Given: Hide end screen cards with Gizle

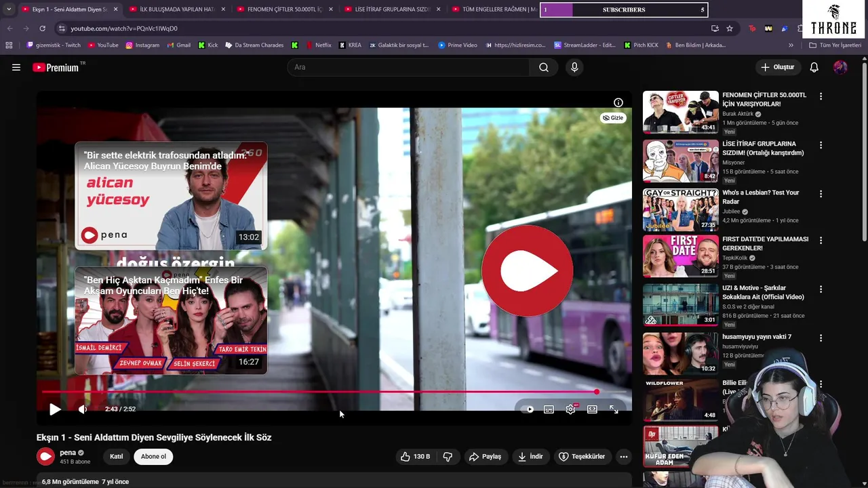Looking at the screenshot, I should 613,118.
